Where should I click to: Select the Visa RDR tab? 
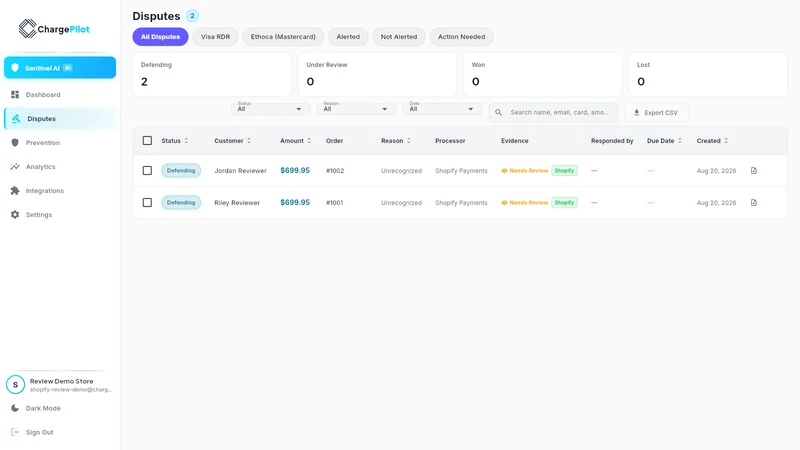click(215, 37)
